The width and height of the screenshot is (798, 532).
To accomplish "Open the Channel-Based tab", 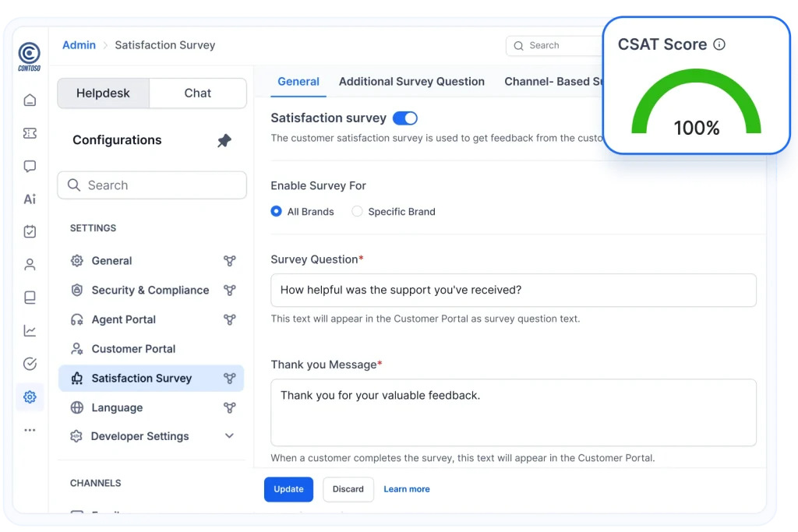I will [553, 81].
